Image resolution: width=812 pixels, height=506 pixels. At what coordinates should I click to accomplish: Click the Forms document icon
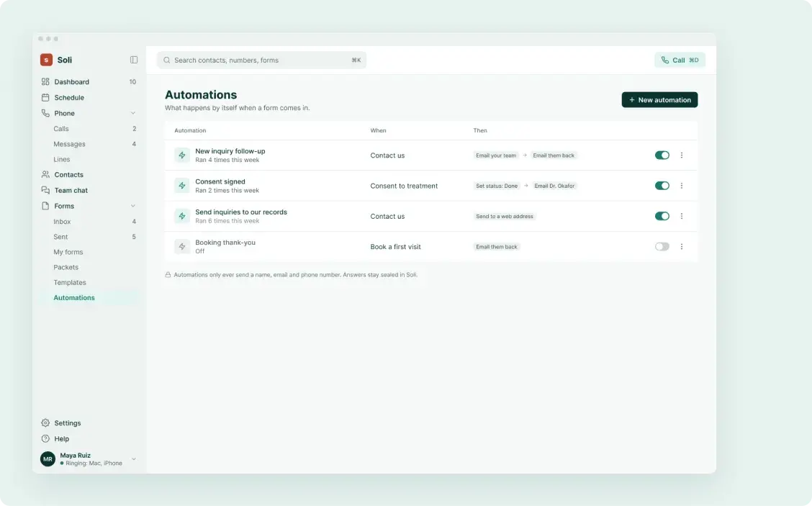click(x=45, y=206)
